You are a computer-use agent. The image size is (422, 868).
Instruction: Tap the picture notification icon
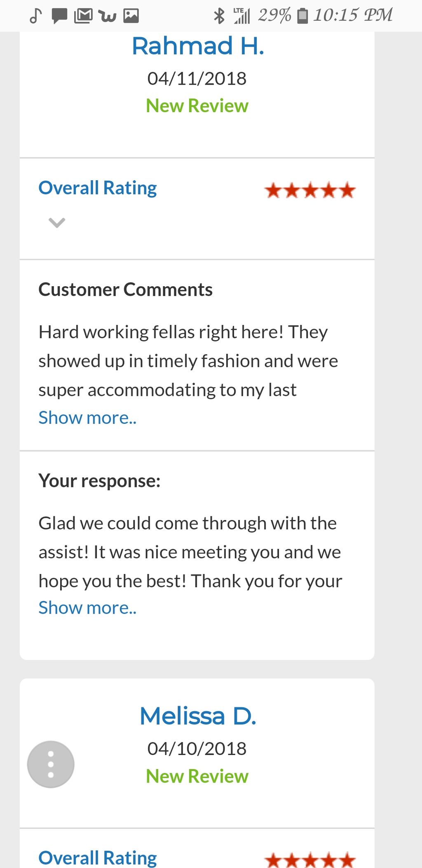[x=131, y=16]
